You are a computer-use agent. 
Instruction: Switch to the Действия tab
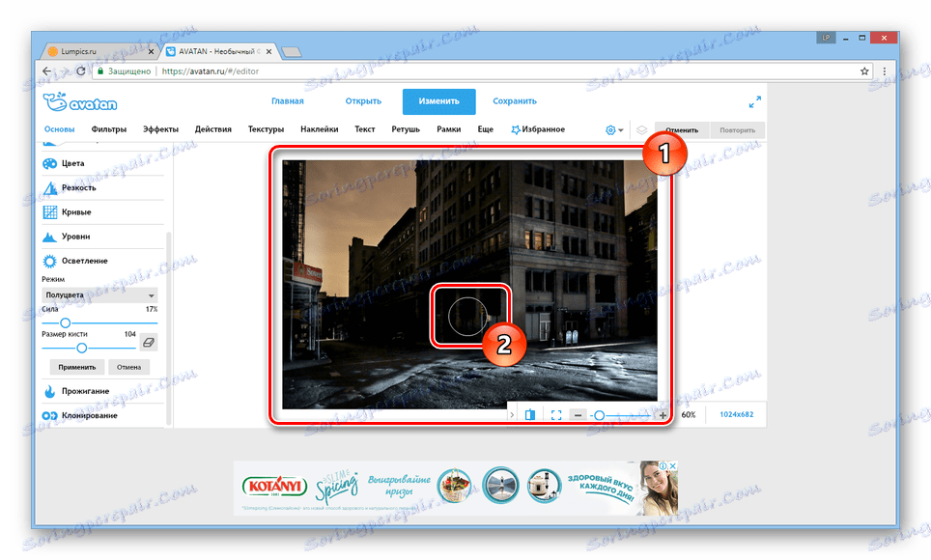213,129
